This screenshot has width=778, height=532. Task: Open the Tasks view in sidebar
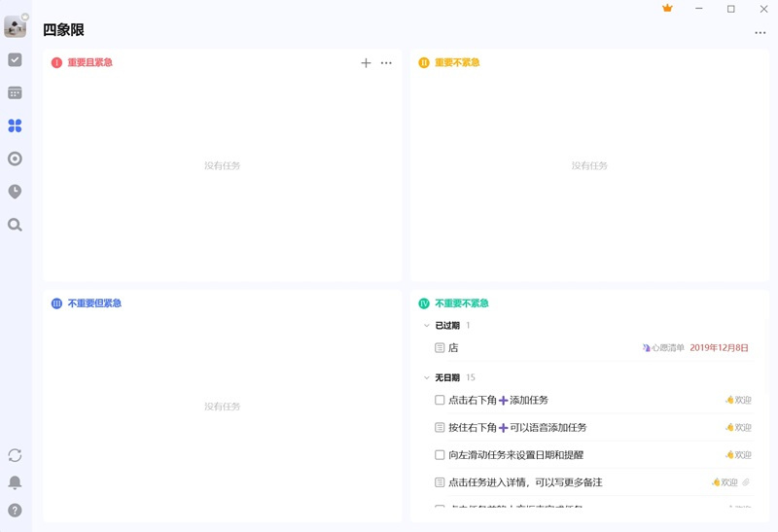[x=15, y=60]
